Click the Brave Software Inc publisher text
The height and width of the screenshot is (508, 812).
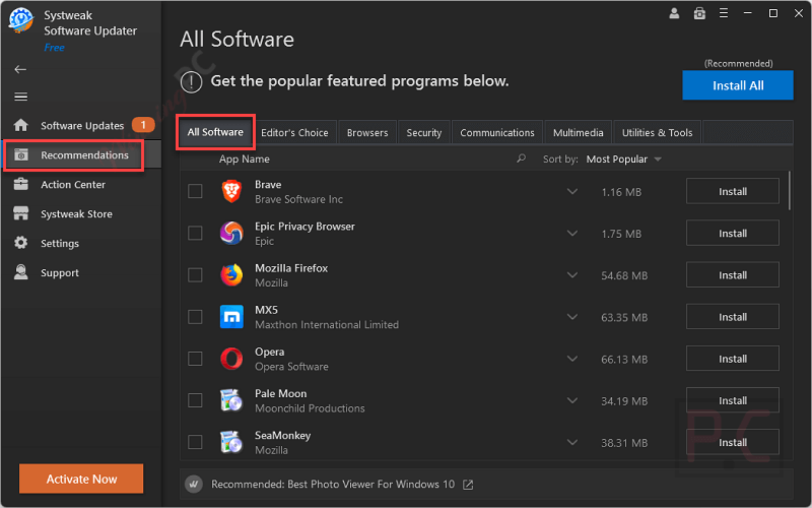(x=299, y=199)
